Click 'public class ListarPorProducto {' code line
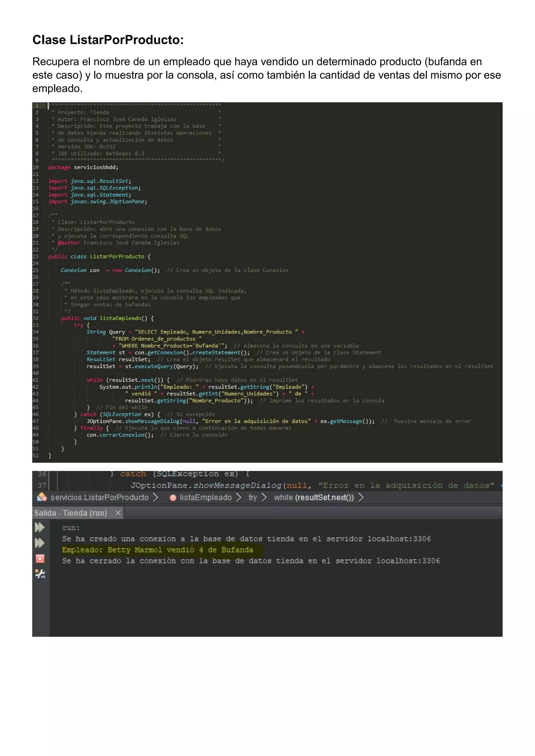Viewport: 535px width, 756px height. point(99,257)
